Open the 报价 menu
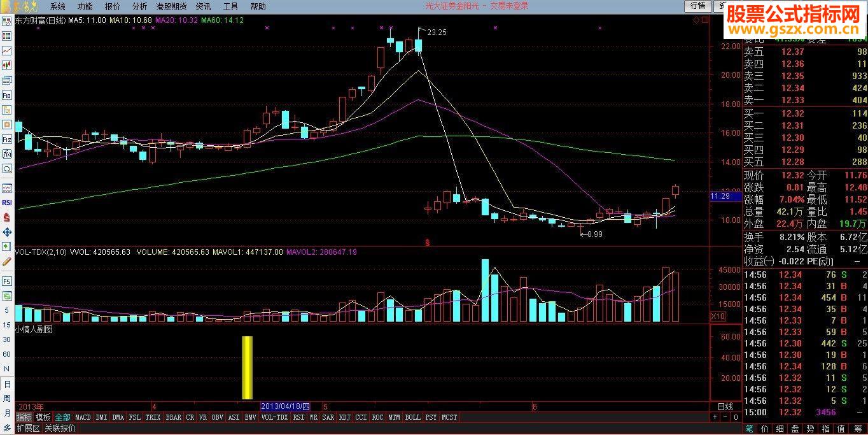Image resolution: width=868 pixels, height=435 pixels. tap(112, 6)
